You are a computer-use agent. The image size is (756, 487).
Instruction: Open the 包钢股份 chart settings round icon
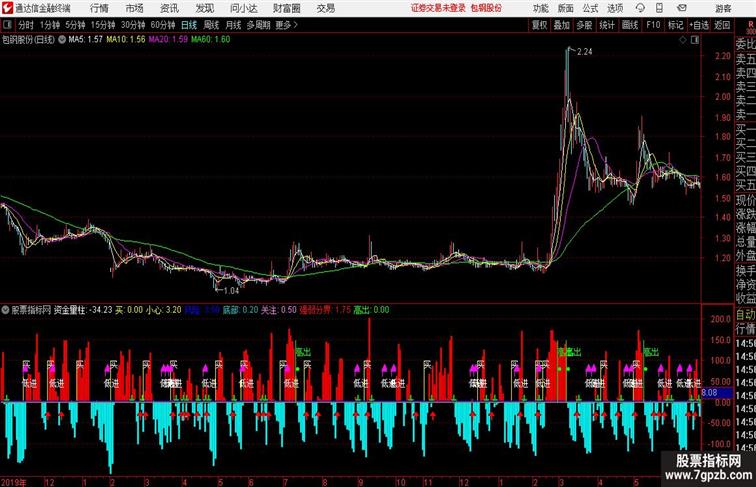(x=62, y=40)
